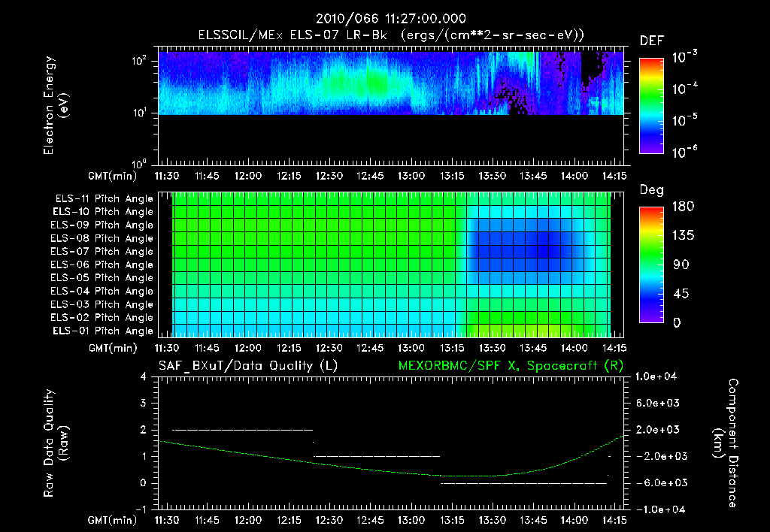Click the 10^-3 tick on DEF colorbar

click(x=685, y=56)
